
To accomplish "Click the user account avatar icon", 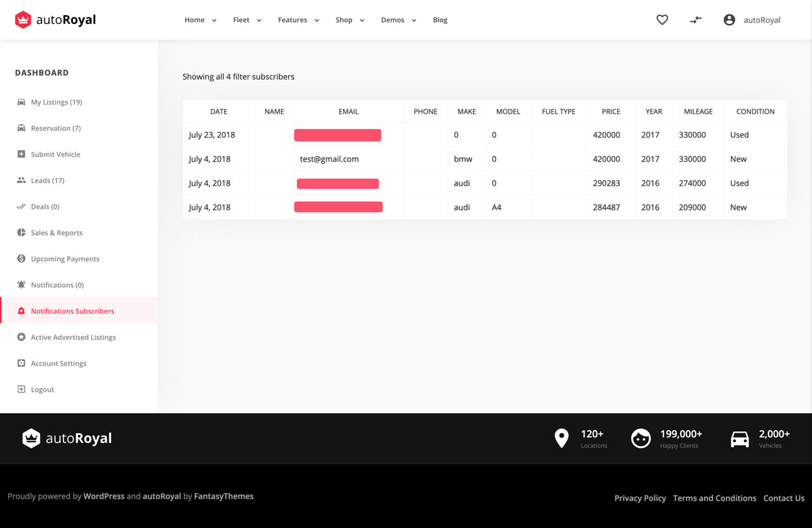I will pos(730,20).
